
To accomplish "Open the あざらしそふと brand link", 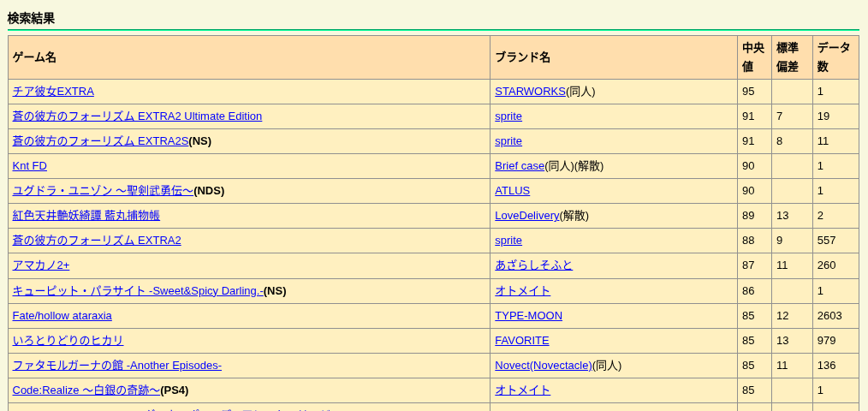I will click(533, 265).
